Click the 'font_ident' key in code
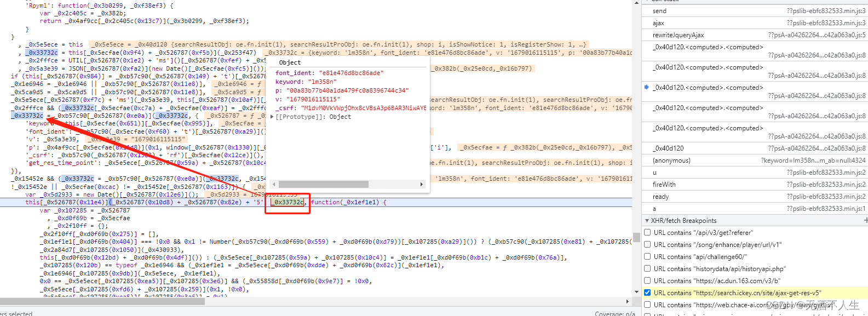The width and height of the screenshot is (868, 316). [47, 131]
